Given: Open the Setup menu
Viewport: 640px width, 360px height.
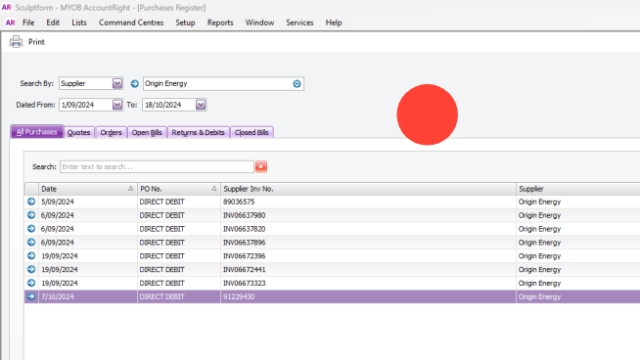Looking at the screenshot, I should click(x=185, y=22).
